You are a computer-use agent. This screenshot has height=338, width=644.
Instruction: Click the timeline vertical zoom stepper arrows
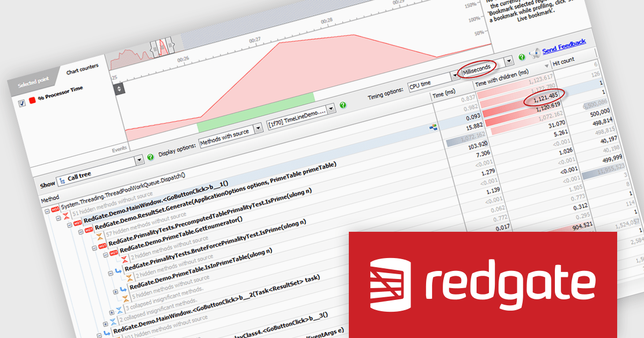[x=120, y=89]
